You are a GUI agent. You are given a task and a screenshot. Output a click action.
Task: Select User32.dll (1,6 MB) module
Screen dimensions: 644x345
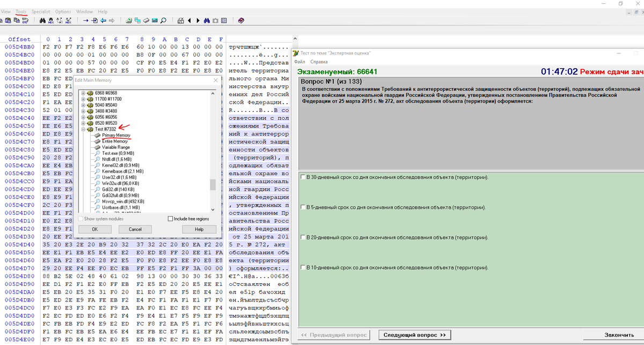coord(120,177)
